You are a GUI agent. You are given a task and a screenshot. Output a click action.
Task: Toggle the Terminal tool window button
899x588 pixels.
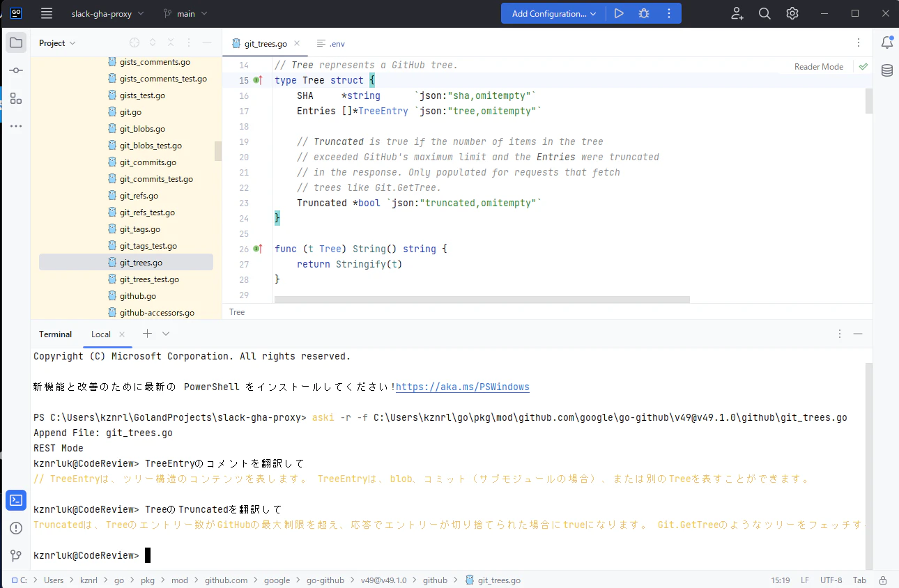point(16,500)
